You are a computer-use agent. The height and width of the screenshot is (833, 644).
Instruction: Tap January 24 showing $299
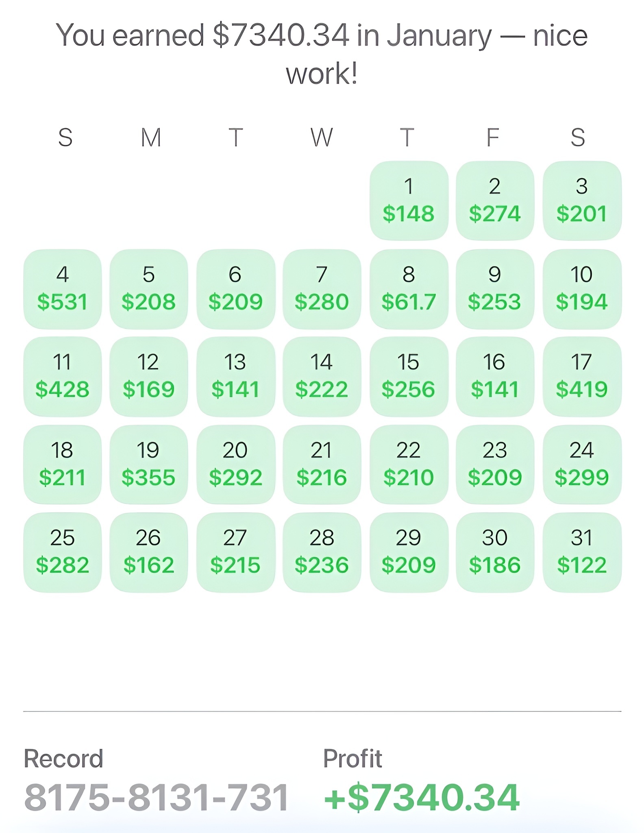[x=582, y=464]
